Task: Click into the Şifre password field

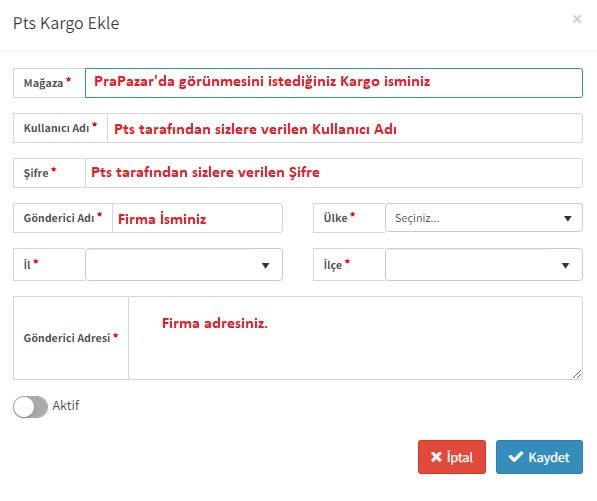Action: 334,173
